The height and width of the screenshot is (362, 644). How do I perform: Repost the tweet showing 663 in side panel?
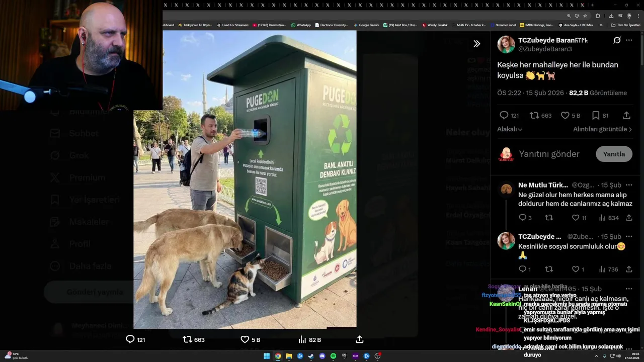tap(534, 115)
